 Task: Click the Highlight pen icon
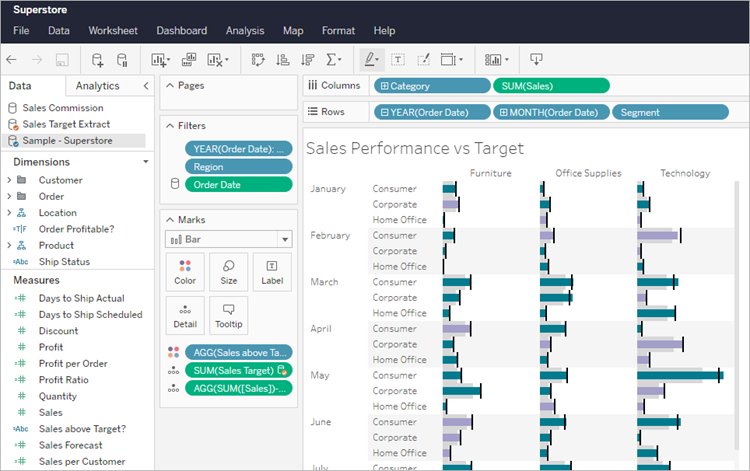click(371, 60)
